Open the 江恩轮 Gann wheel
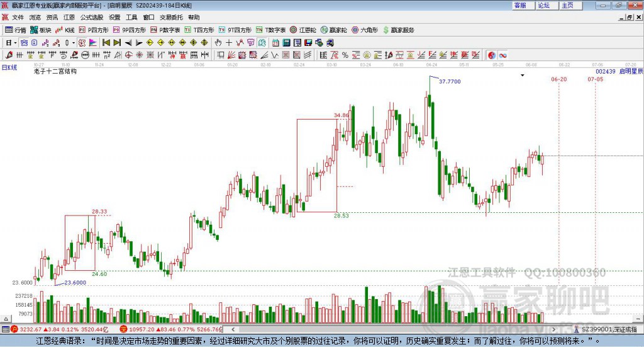644x347 pixels. [303, 30]
